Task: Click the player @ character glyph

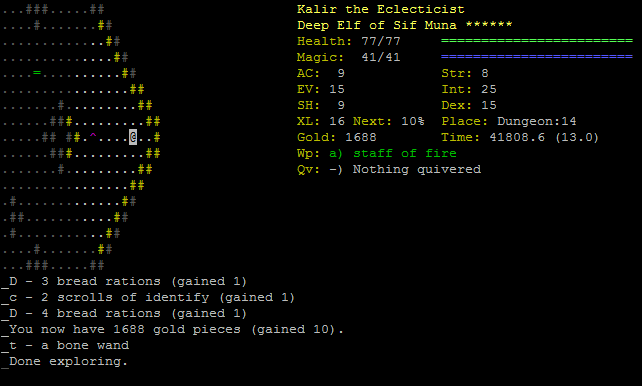Action: click(133, 137)
